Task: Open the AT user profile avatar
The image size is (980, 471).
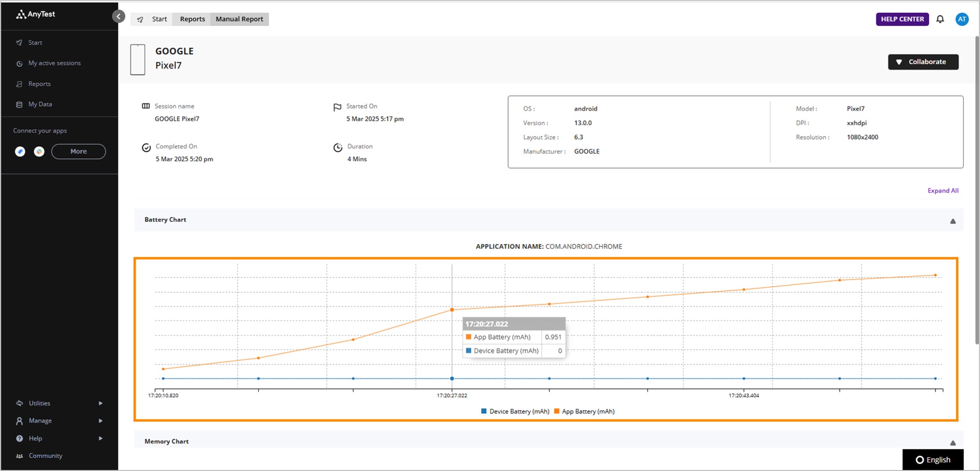Action: (962, 19)
